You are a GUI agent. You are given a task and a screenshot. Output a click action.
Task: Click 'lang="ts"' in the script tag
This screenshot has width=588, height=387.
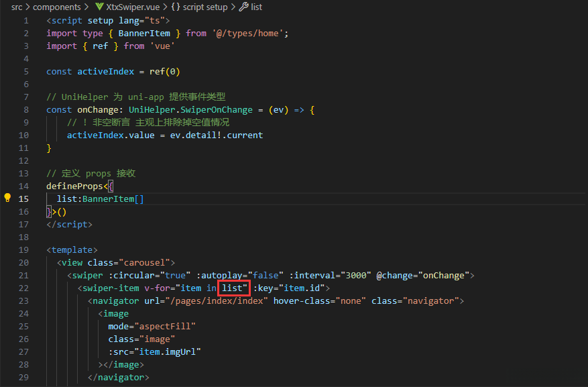click(141, 21)
